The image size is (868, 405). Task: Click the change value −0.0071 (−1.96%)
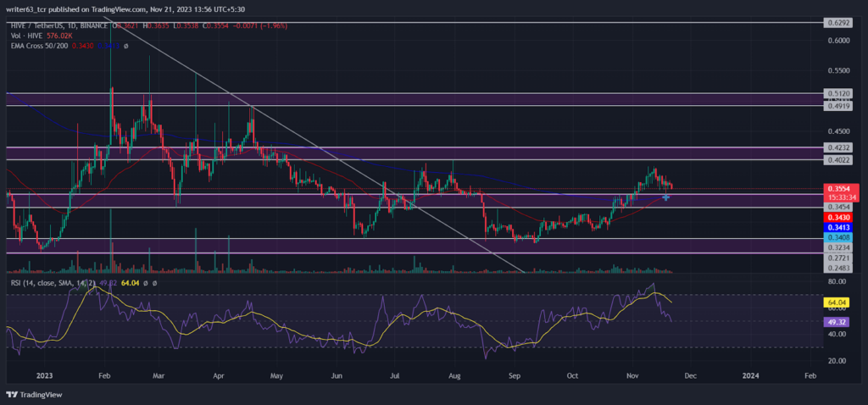coord(259,26)
